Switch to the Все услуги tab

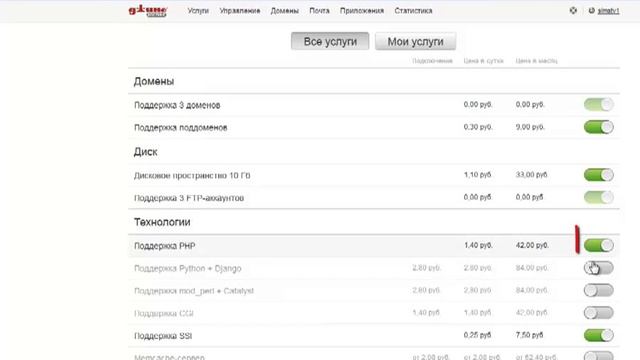tap(330, 41)
